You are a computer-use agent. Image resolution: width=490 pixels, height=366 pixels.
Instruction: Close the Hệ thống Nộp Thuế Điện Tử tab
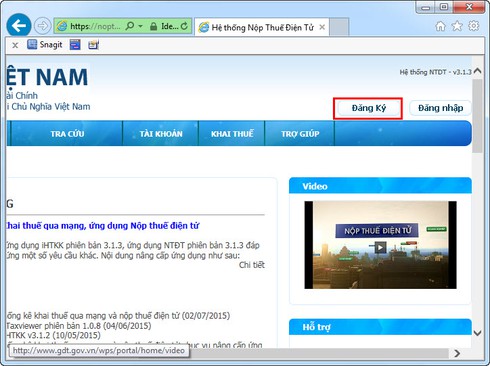coord(322,27)
